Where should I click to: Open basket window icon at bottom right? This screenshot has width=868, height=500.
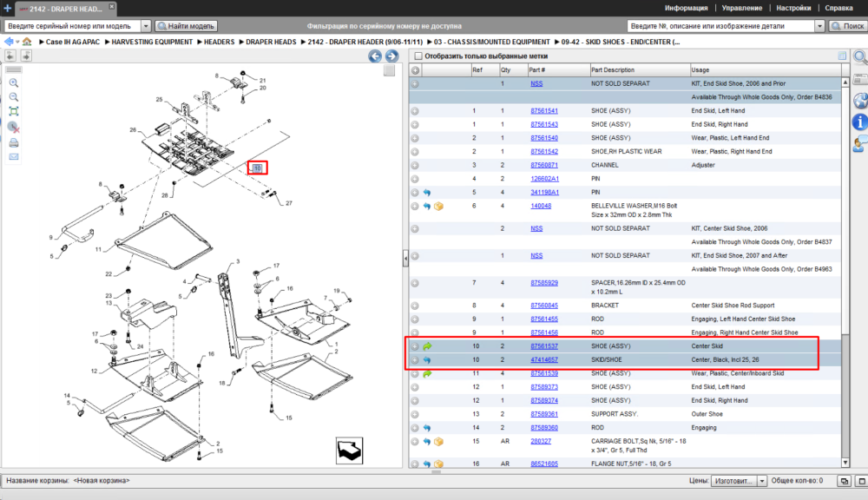845,481
